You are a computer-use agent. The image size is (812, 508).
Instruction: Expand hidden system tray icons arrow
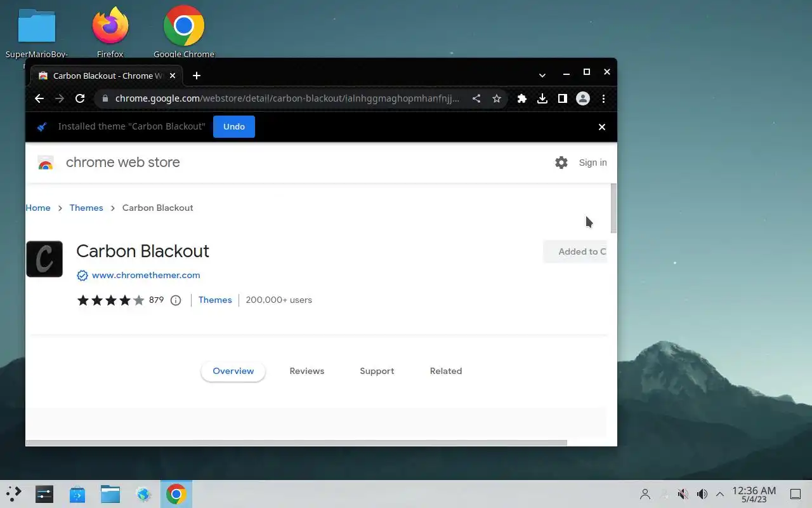click(720, 494)
